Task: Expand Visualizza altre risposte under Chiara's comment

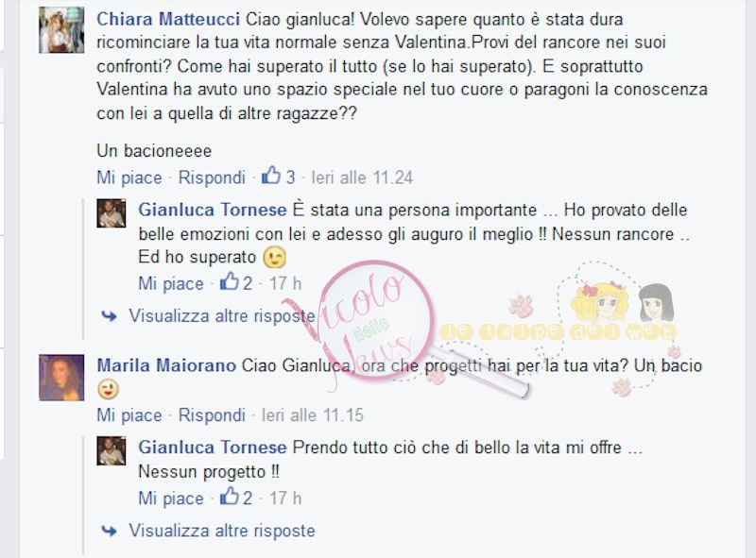Action: pos(222,316)
